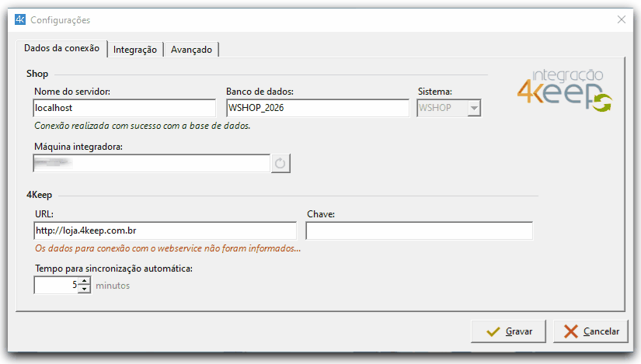Click the red X icon on Cancelar

click(x=571, y=331)
